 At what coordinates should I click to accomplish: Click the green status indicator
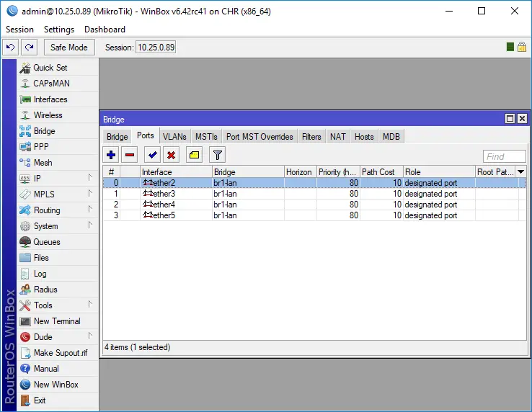click(x=510, y=47)
